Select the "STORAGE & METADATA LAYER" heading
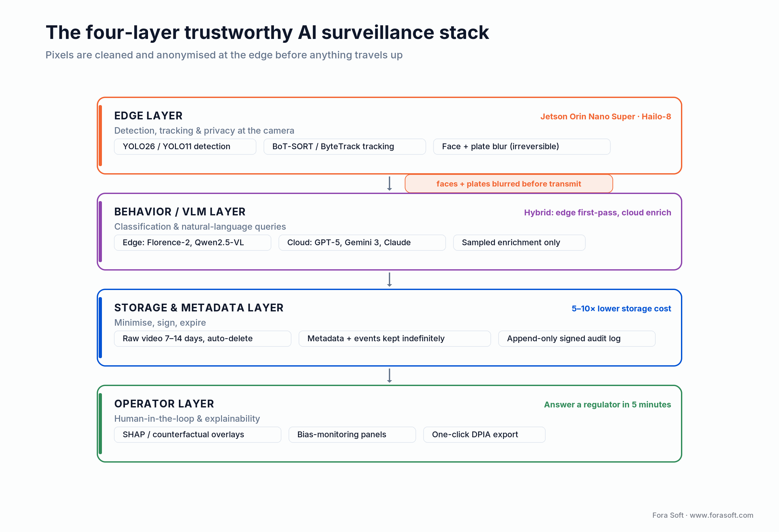 [x=199, y=308]
